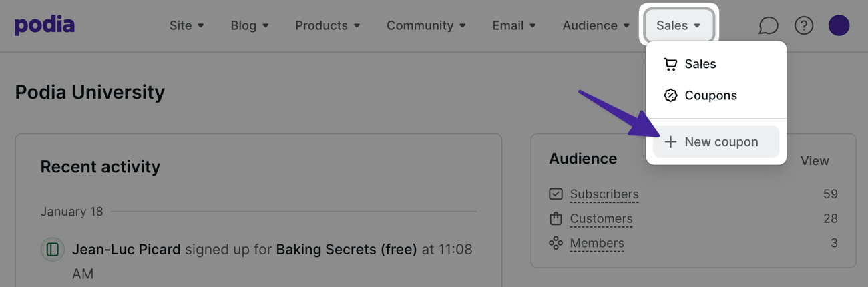The width and height of the screenshot is (868, 287).
Task: Collapse the Sales dropdown menu
Action: coord(678,25)
